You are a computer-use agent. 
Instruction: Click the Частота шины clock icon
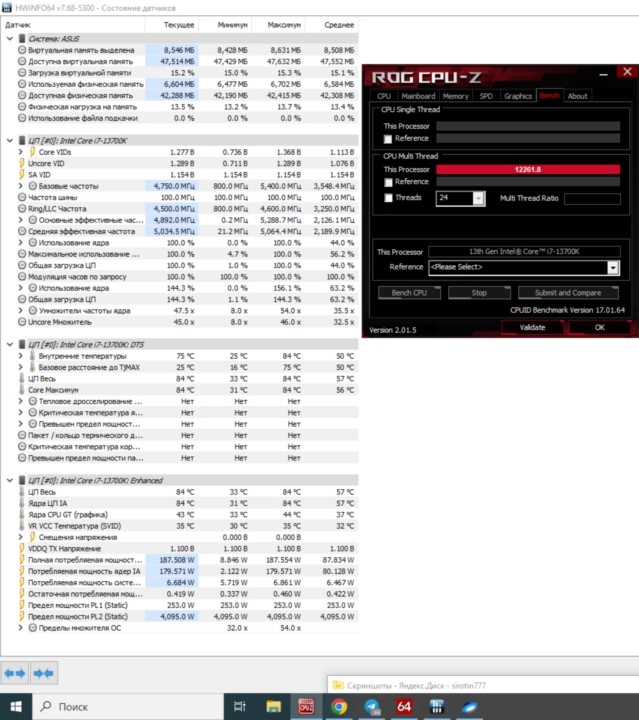[x=22, y=197]
